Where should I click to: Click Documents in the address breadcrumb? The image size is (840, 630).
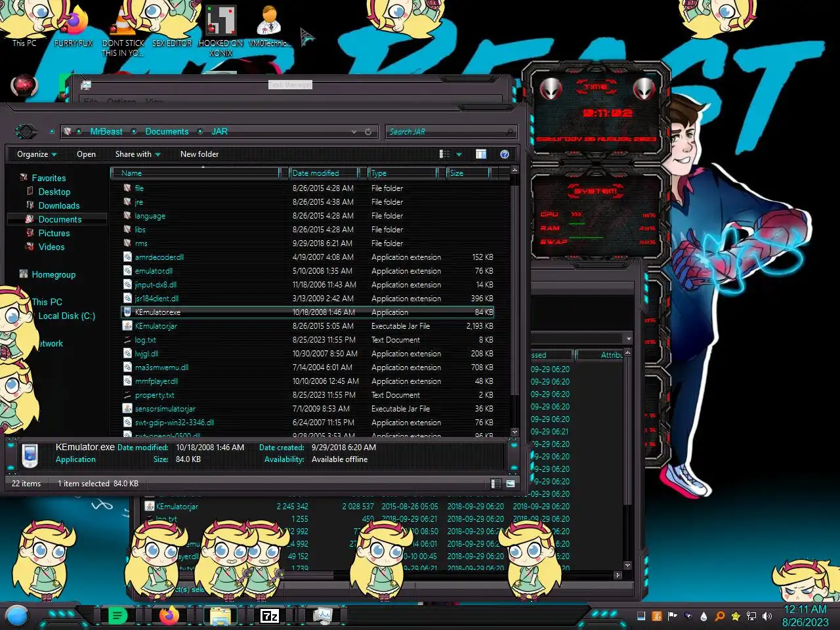pyautogui.click(x=167, y=131)
